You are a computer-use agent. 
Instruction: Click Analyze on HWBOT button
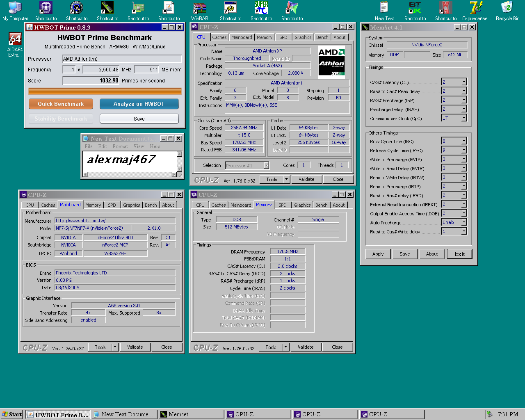(x=139, y=104)
